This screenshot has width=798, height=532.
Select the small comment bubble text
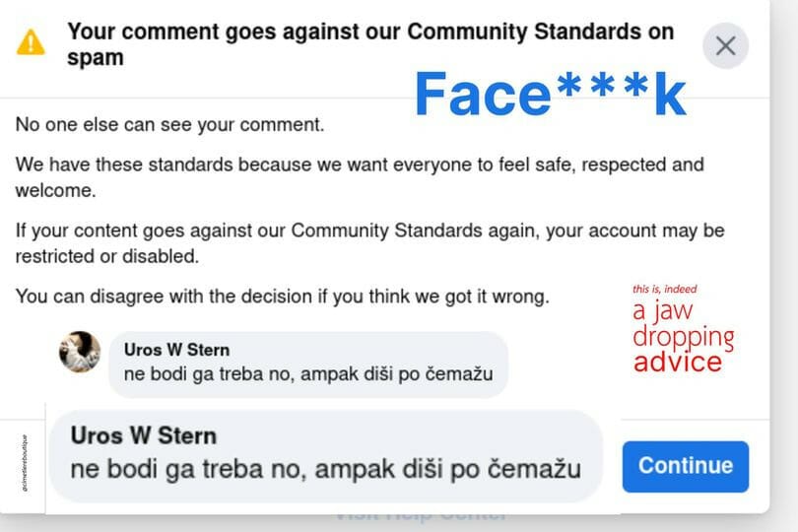coord(315,374)
